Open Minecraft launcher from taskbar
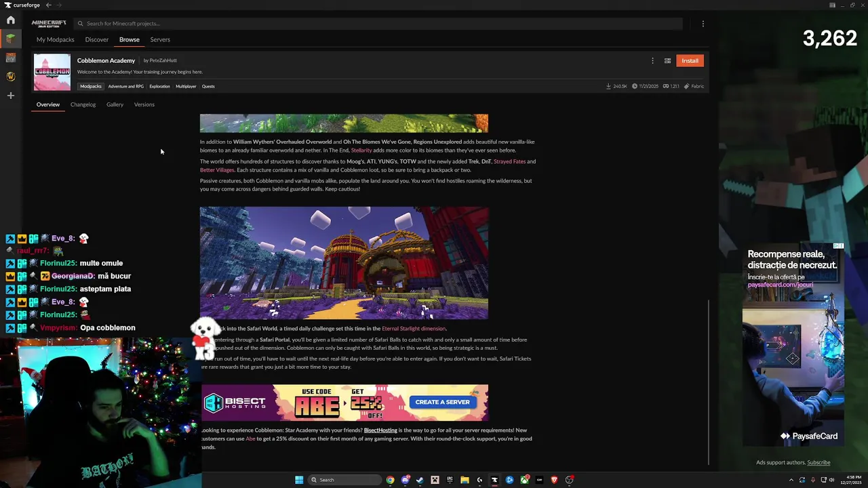This screenshot has height=488, width=868. click(435, 480)
